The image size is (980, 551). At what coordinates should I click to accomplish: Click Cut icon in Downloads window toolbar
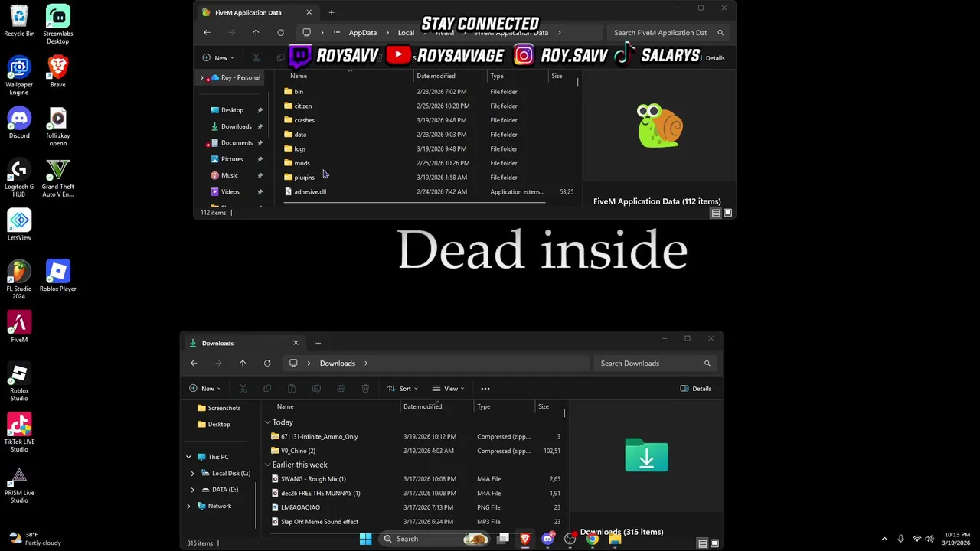pos(243,388)
